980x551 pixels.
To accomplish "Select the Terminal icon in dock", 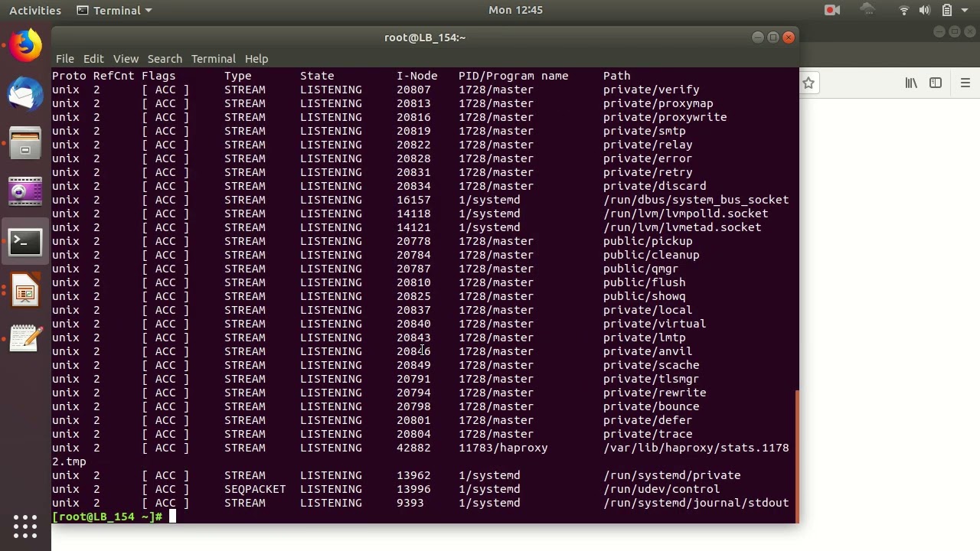I will (25, 242).
